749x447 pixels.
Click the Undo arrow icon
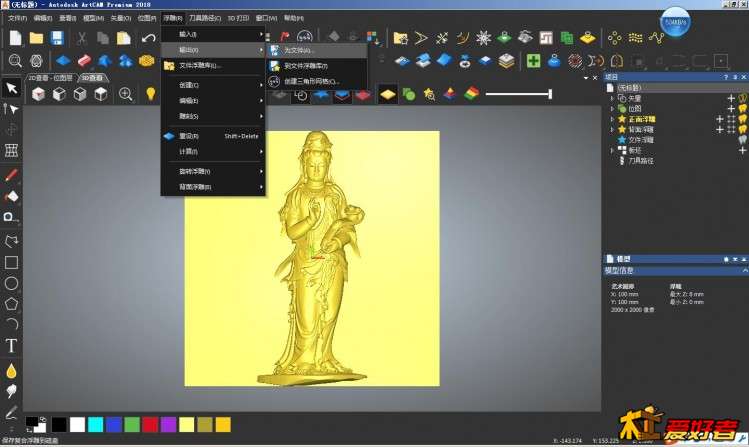(149, 38)
